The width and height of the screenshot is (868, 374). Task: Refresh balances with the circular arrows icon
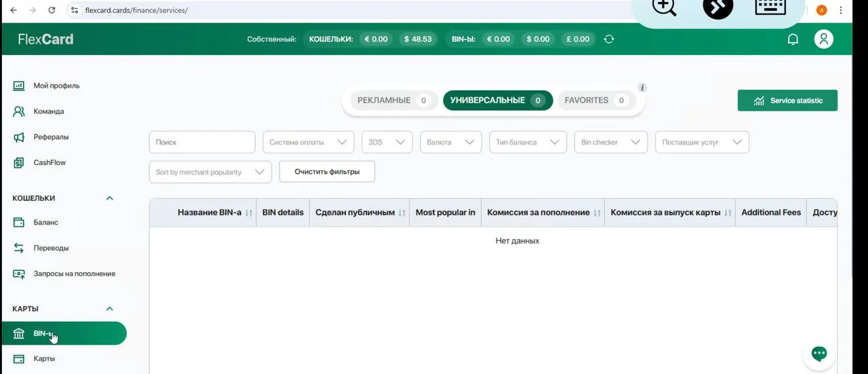pos(609,39)
